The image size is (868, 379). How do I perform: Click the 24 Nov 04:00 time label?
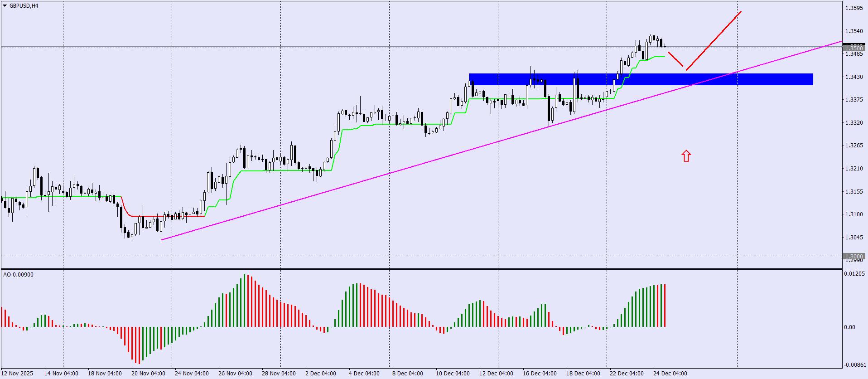192,374
